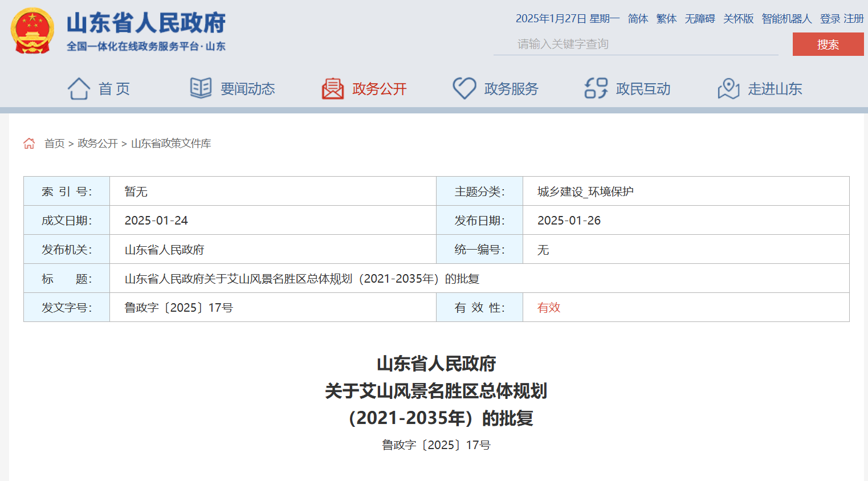Click 首页 in the breadcrumb trail
Image resolution: width=868 pixels, height=481 pixels.
(x=55, y=144)
